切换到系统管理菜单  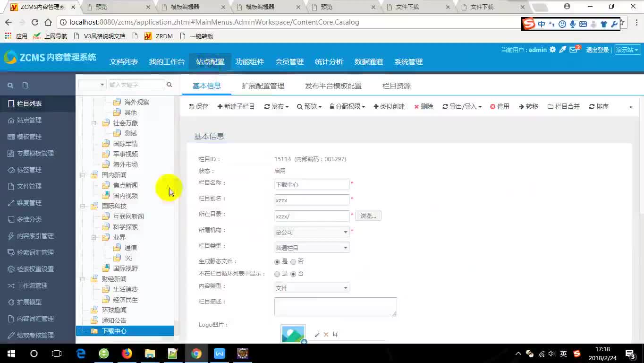click(x=408, y=61)
